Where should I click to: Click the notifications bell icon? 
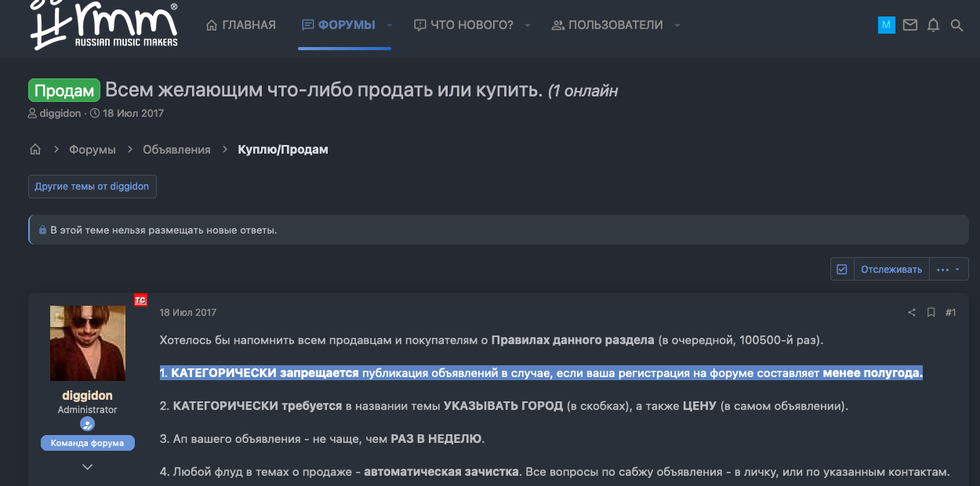(933, 25)
